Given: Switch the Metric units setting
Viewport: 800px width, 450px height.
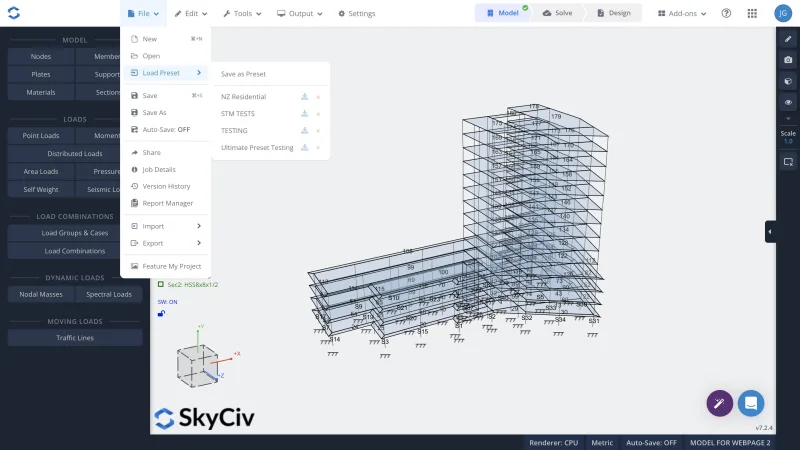Looking at the screenshot, I should click(x=602, y=443).
